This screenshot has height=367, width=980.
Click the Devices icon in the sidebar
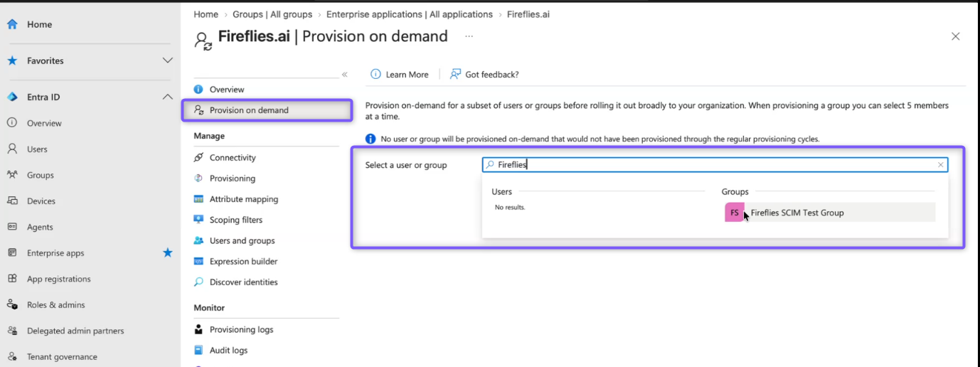(12, 201)
